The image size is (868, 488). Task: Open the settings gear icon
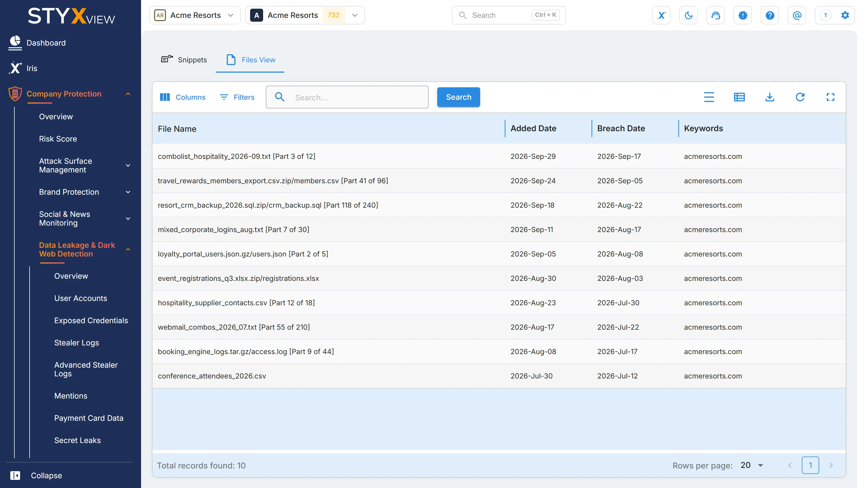click(845, 15)
